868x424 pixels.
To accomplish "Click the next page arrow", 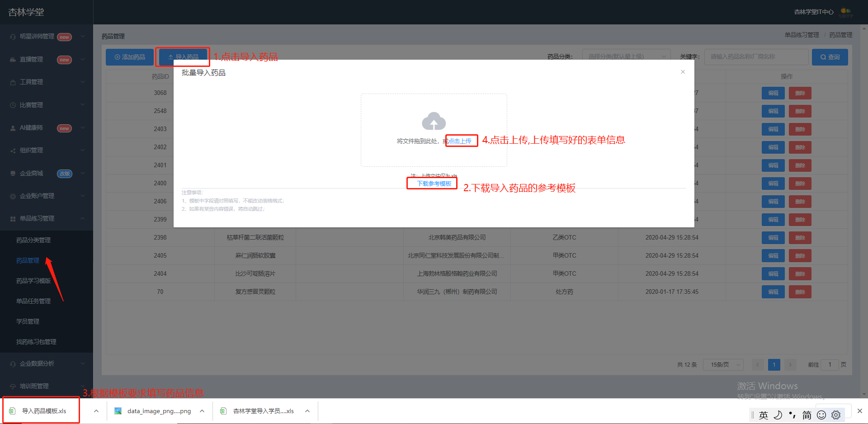I will click(790, 364).
